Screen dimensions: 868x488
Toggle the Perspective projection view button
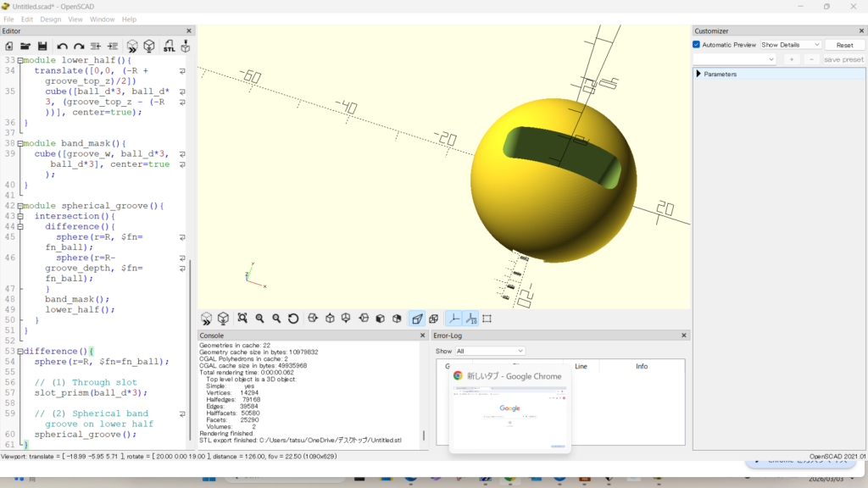coord(416,319)
